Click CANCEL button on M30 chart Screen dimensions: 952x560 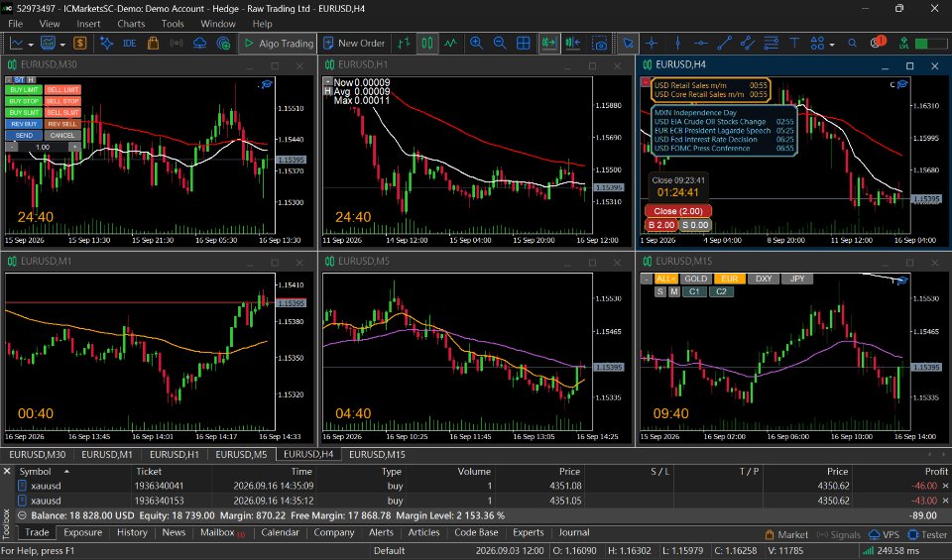click(x=62, y=136)
